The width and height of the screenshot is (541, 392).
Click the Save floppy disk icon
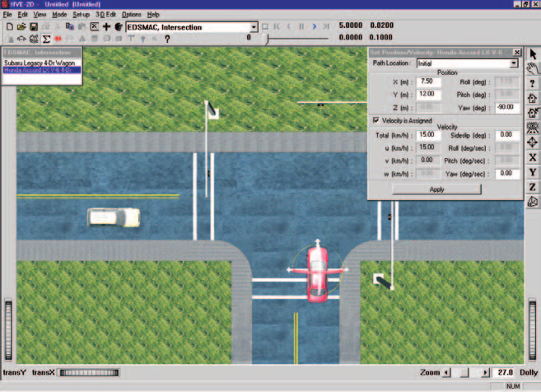pos(34,26)
